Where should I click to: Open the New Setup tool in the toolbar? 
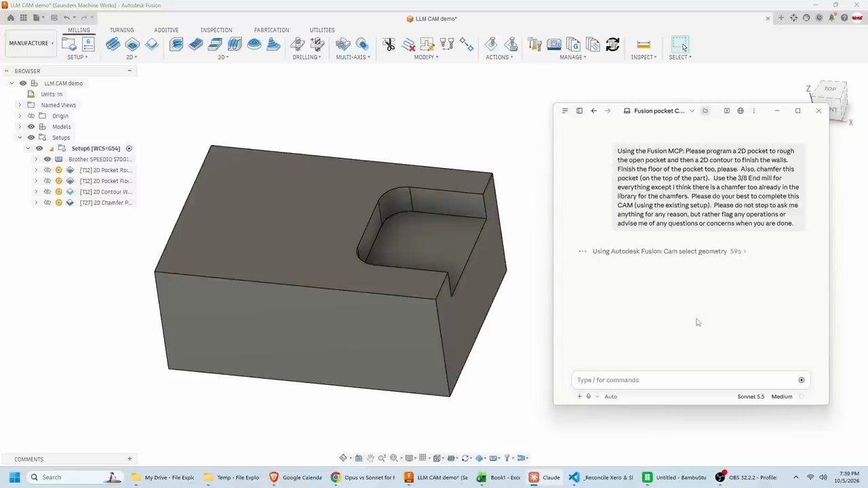[x=68, y=45]
